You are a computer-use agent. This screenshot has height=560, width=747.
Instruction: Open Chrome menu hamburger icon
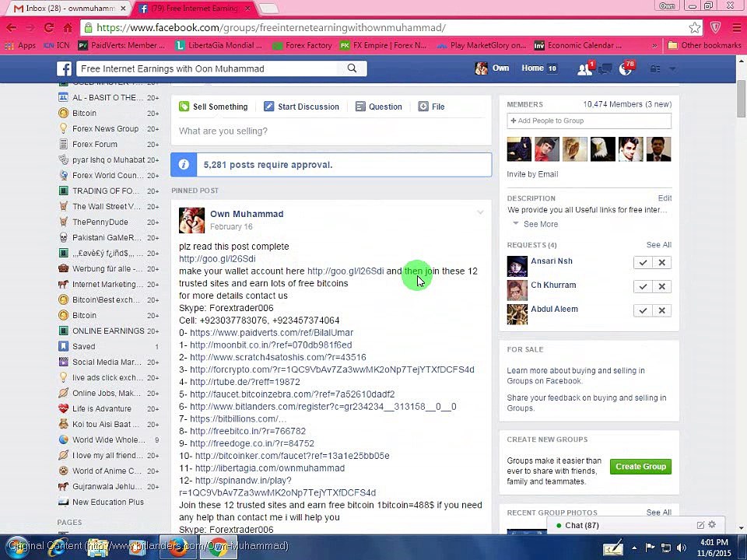point(737,28)
